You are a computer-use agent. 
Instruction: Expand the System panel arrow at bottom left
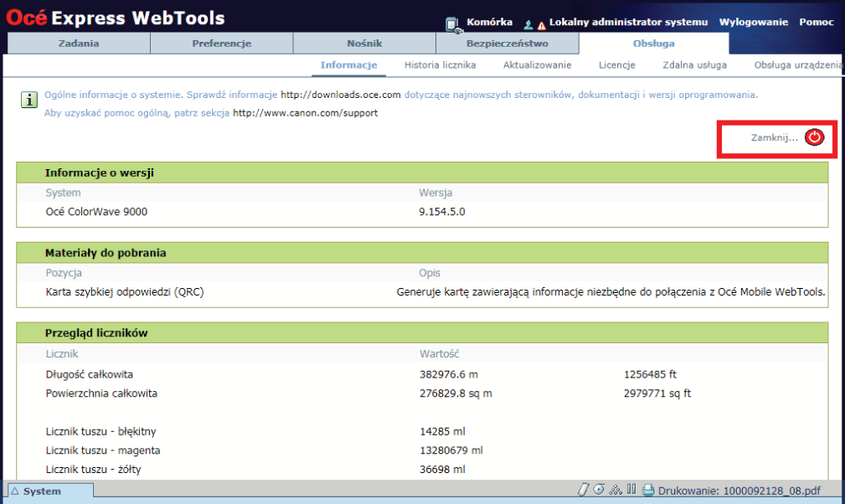click(14, 491)
